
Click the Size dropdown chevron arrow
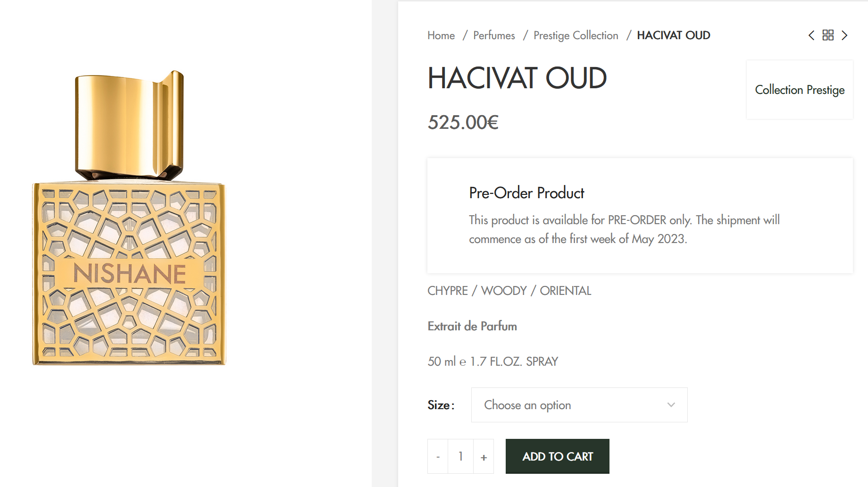(x=671, y=405)
